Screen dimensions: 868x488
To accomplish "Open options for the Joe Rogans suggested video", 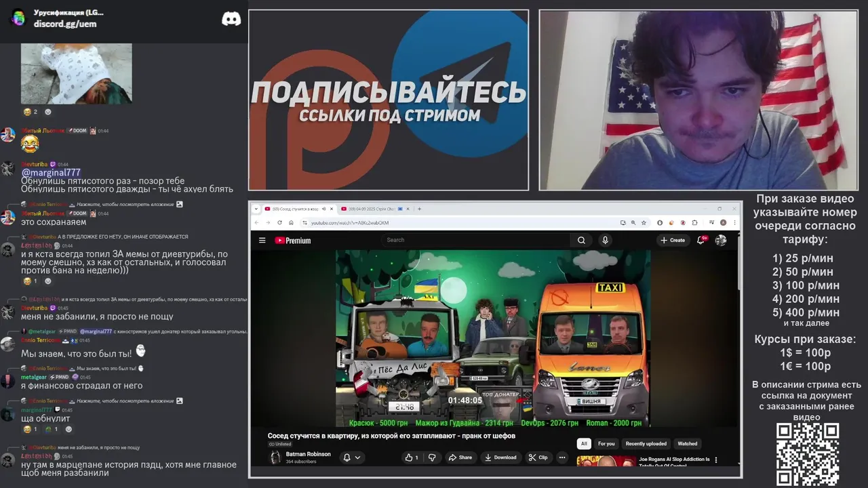I will [x=716, y=460].
